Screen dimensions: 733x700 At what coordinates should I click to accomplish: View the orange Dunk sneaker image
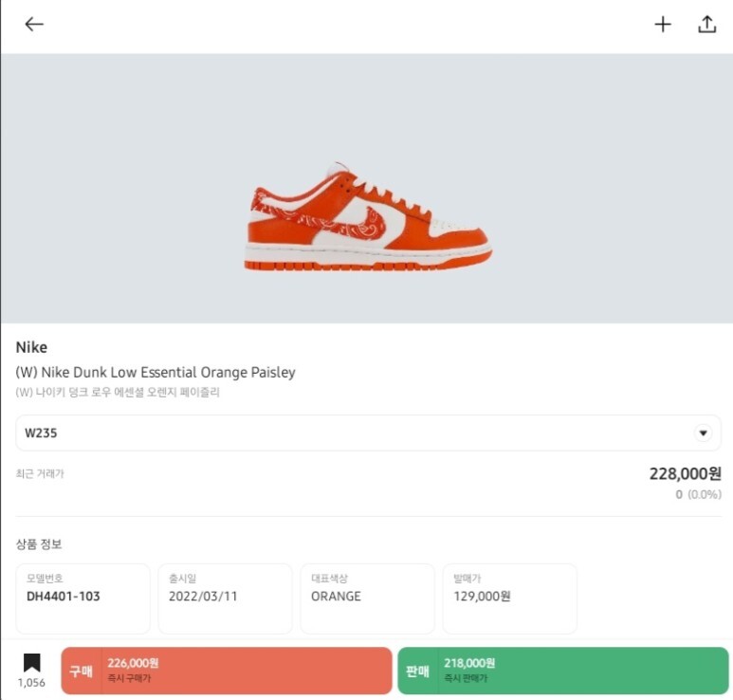(368, 216)
